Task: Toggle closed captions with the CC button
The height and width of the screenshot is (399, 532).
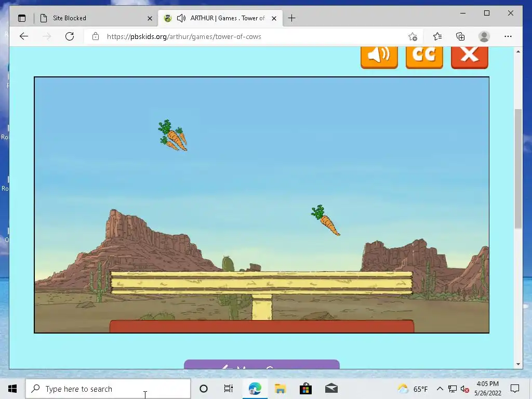Action: click(x=424, y=57)
